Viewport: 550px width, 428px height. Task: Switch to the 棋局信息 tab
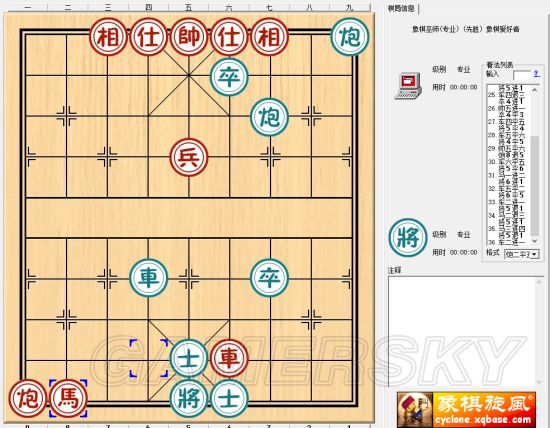pyautogui.click(x=401, y=8)
